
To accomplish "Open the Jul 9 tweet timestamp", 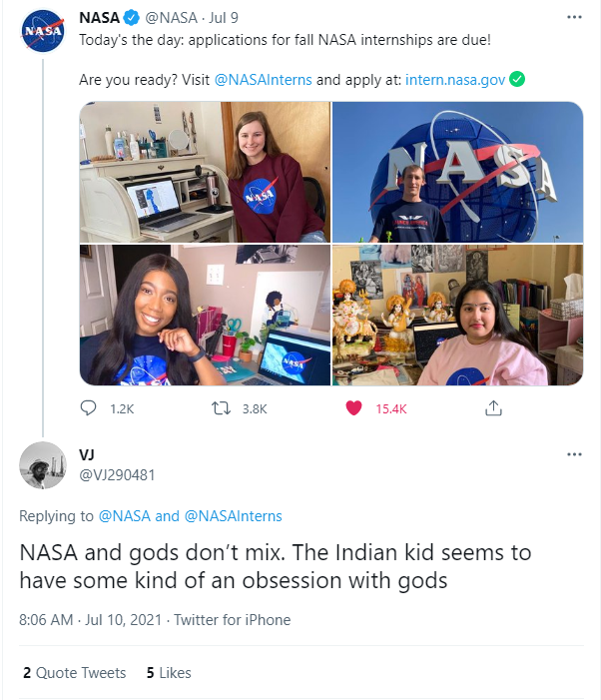I will coord(224,18).
